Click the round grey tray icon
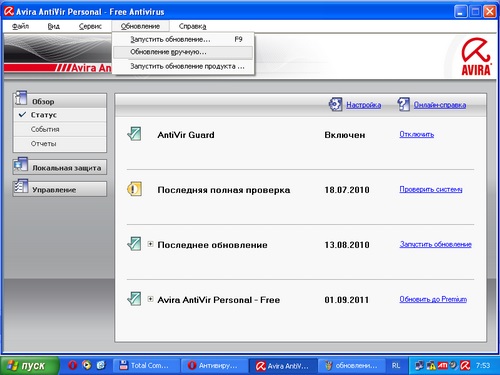500x375 pixels. click(453, 366)
